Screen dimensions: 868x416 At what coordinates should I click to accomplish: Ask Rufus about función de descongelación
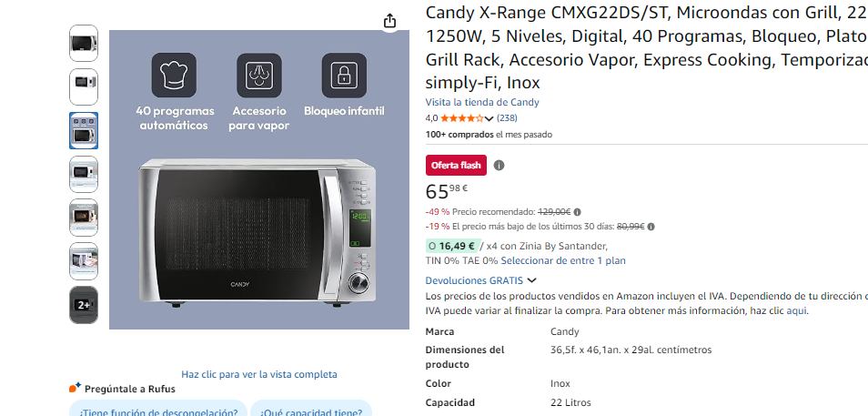[x=158, y=410]
